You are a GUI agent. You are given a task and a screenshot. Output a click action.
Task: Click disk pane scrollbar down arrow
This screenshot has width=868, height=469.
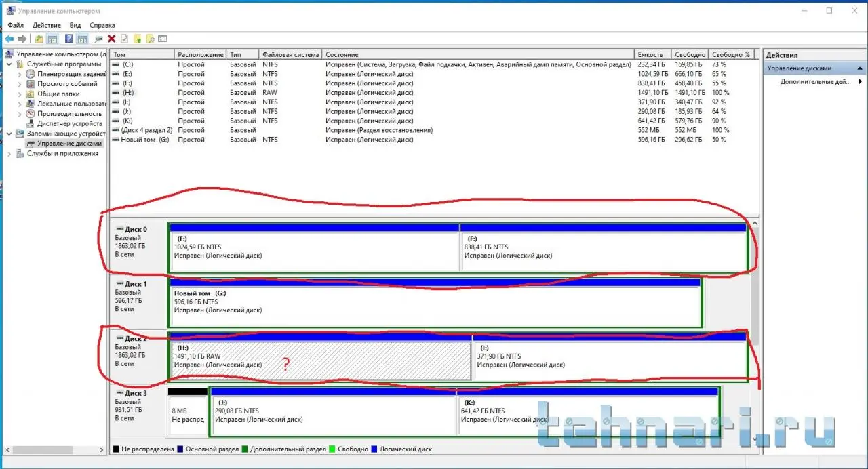click(756, 439)
